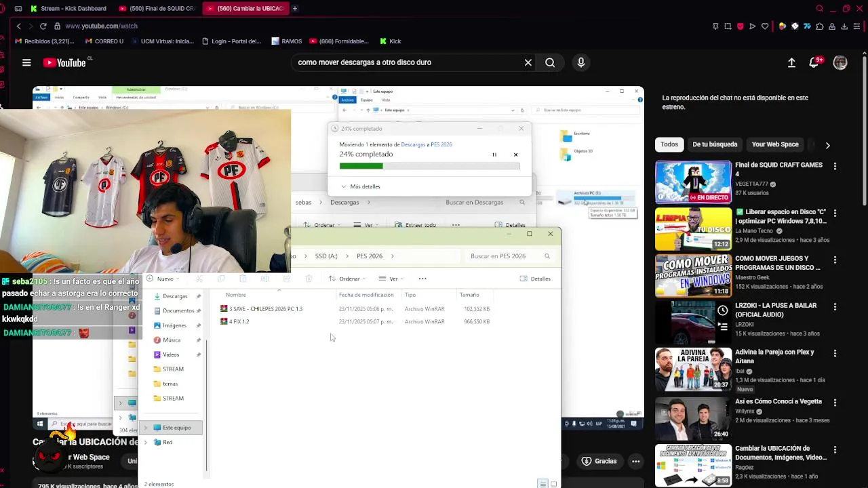Go back in the browser

[x=18, y=26]
